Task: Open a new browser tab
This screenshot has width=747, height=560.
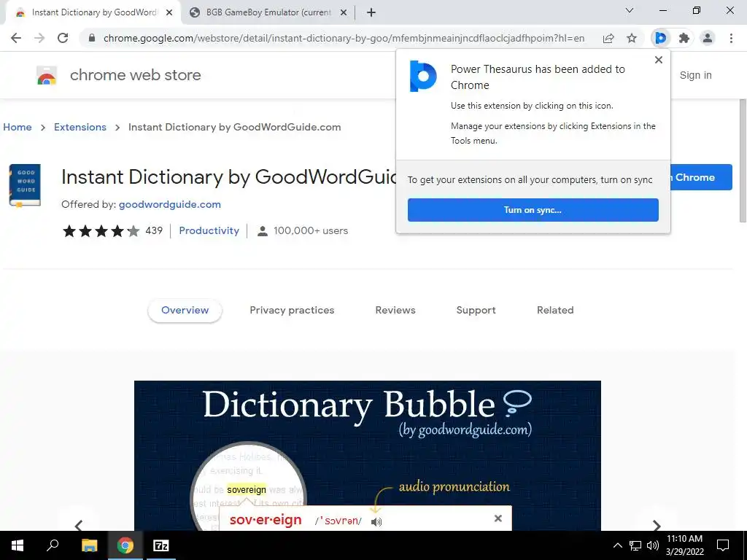Action: point(371,13)
